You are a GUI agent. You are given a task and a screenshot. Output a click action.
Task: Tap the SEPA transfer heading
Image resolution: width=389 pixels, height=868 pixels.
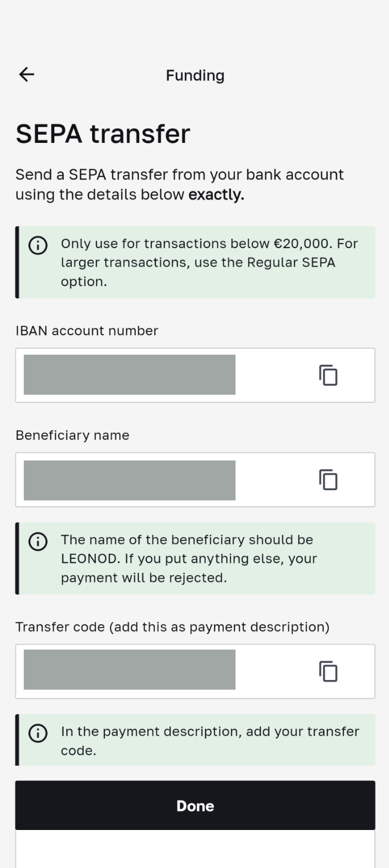[103, 134]
